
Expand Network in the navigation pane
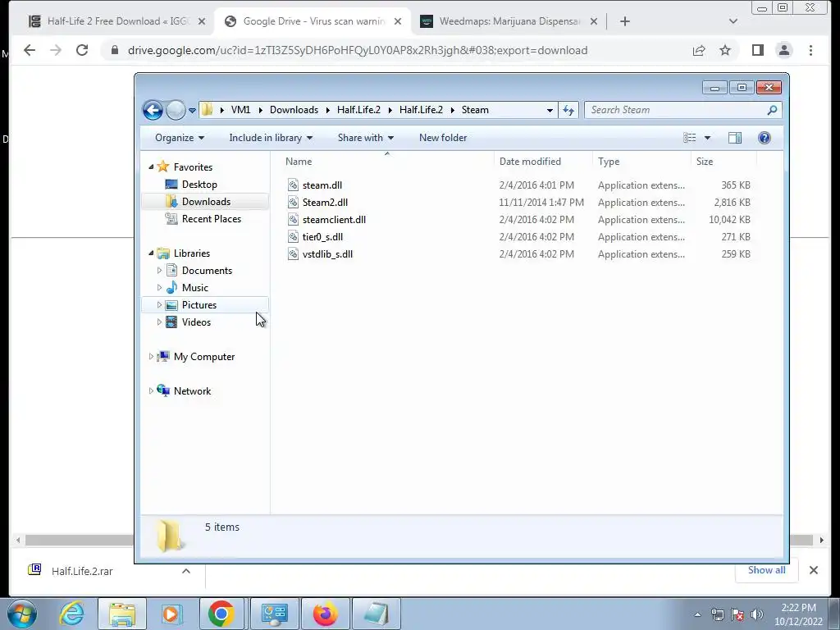tap(151, 391)
